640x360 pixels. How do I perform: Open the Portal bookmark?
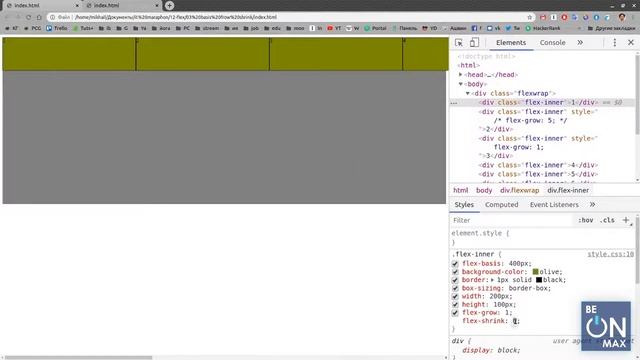[375, 28]
